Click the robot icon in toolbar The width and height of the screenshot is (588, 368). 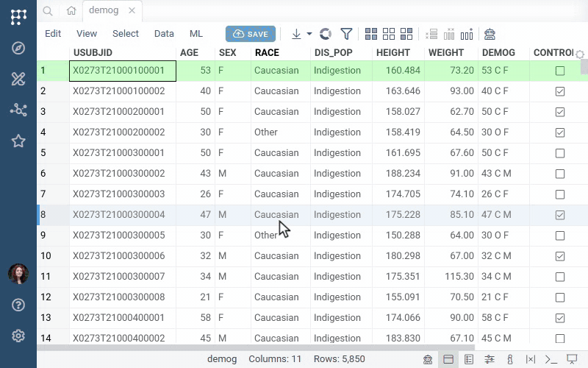(490, 34)
